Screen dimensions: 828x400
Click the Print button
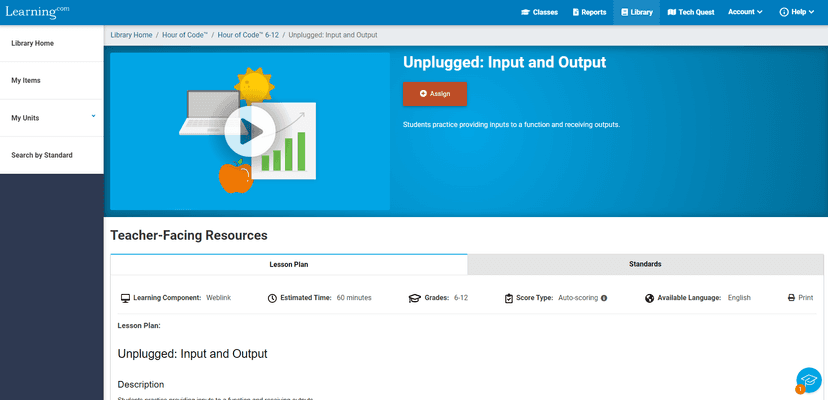click(801, 297)
